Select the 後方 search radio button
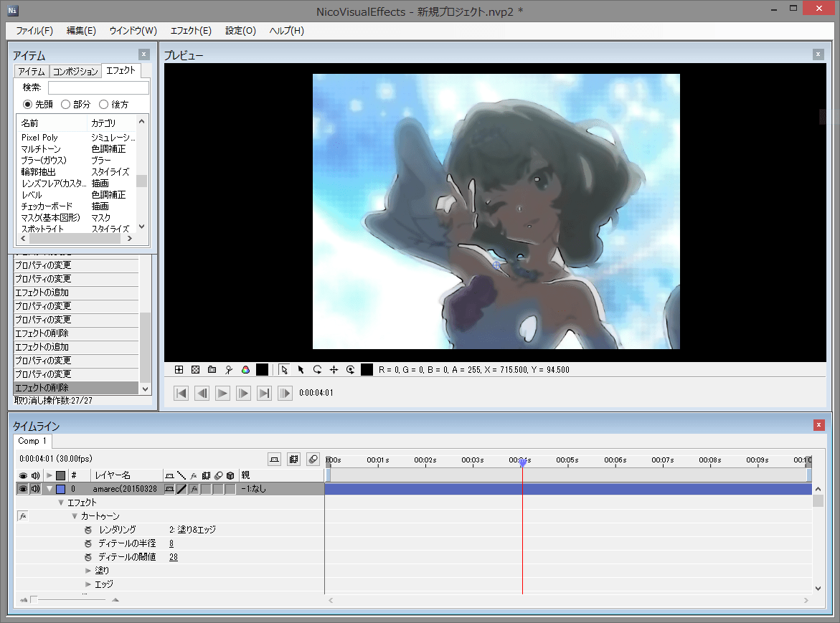The height and width of the screenshot is (623, 840). point(103,105)
